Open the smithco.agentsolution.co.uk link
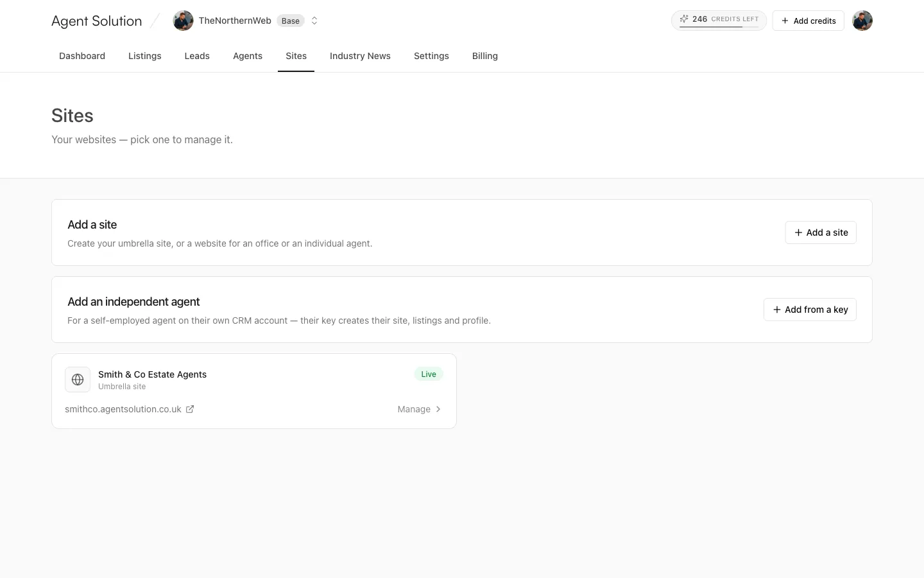The image size is (924, 578). [x=123, y=409]
